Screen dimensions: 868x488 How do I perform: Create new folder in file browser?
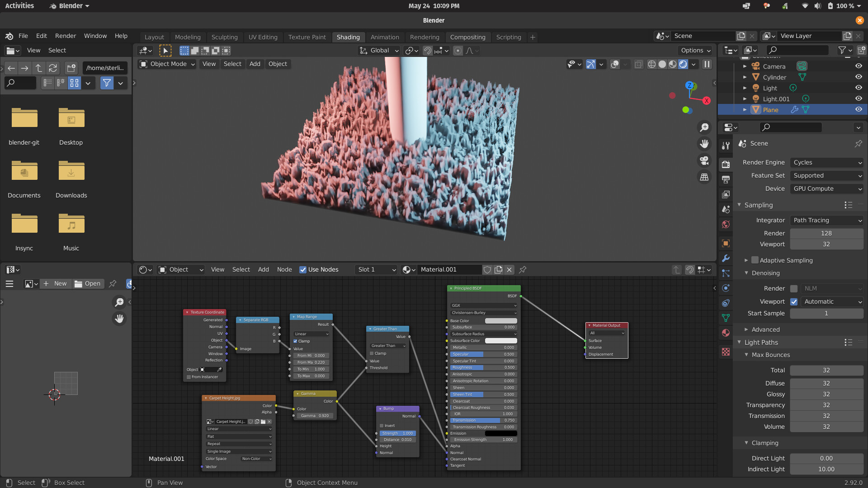71,68
